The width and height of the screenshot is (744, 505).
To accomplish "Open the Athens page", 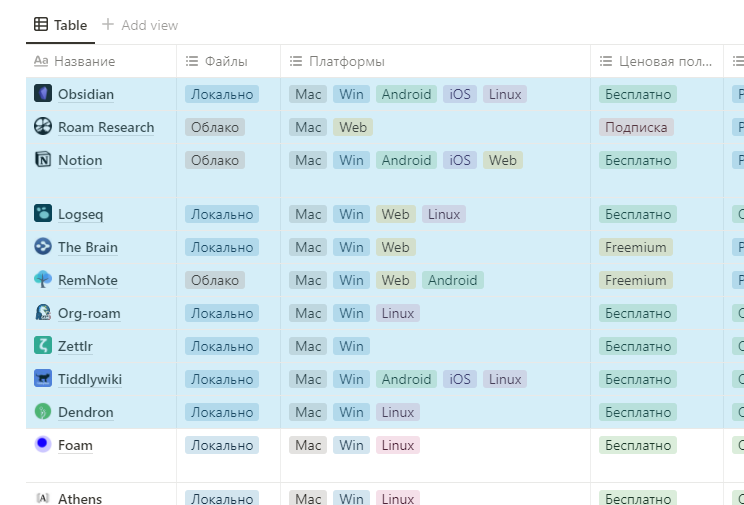I will (x=80, y=498).
